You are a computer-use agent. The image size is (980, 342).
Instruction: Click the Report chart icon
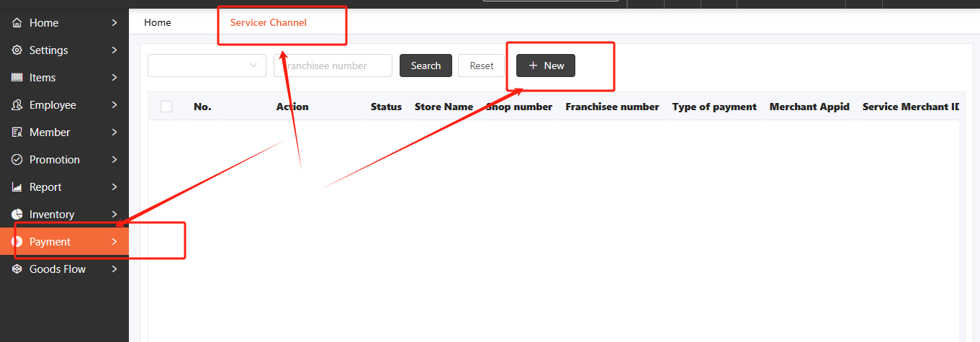tap(17, 187)
